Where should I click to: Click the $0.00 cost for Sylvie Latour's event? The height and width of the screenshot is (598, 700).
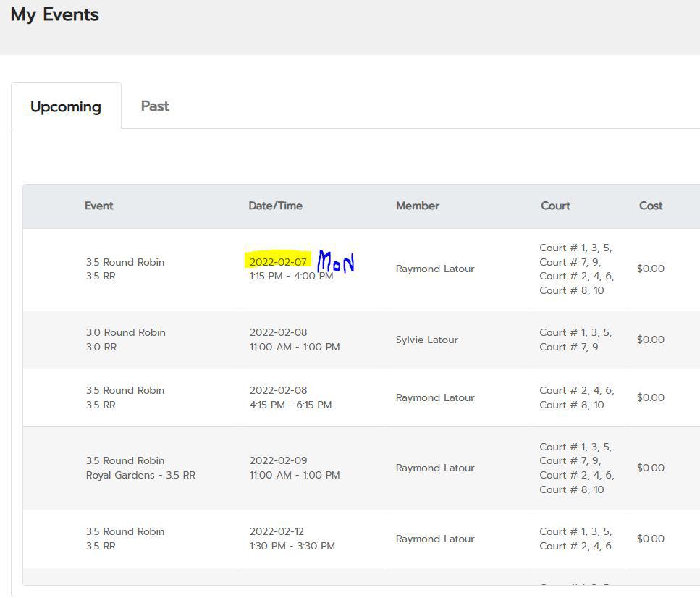point(650,340)
